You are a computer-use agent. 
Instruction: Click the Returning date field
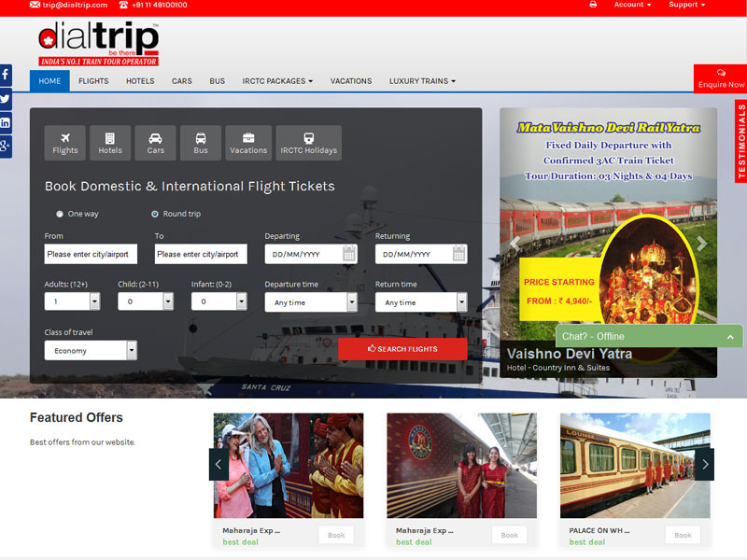pyautogui.click(x=421, y=254)
